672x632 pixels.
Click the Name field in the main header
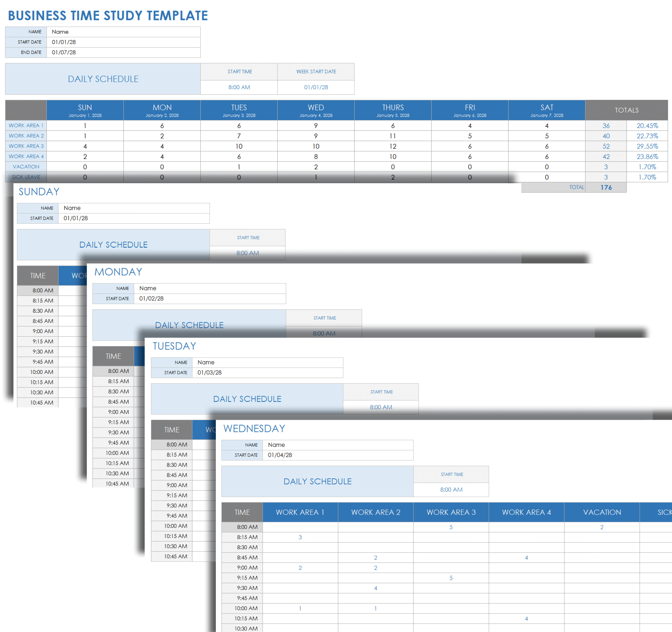click(x=123, y=32)
